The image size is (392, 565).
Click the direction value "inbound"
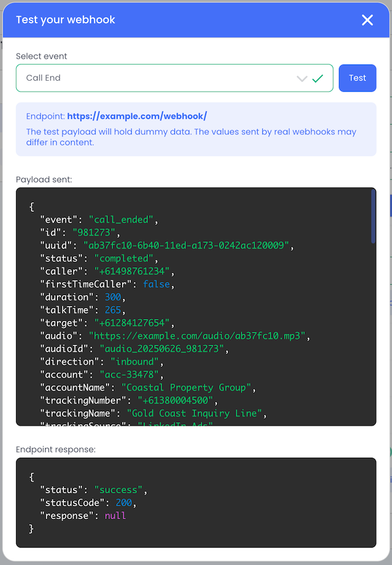(134, 362)
